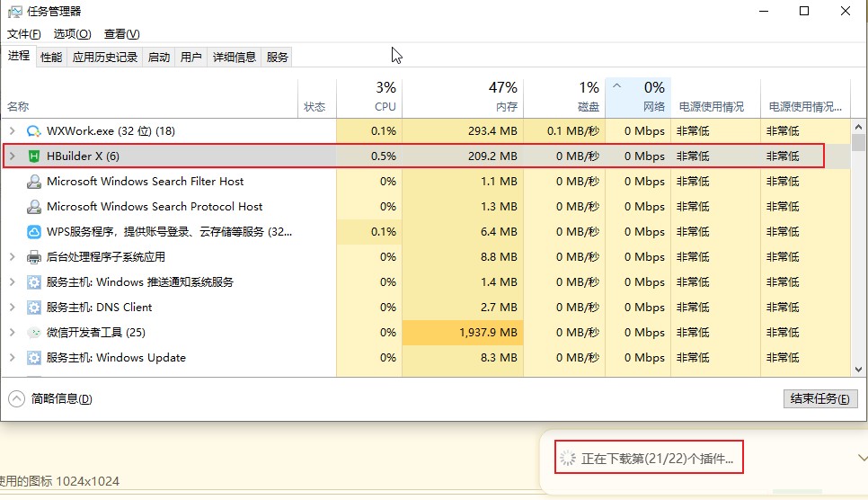This screenshot has width=868, height=500.
Task: Click the Windows Update service host gear icon
Action: [34, 358]
